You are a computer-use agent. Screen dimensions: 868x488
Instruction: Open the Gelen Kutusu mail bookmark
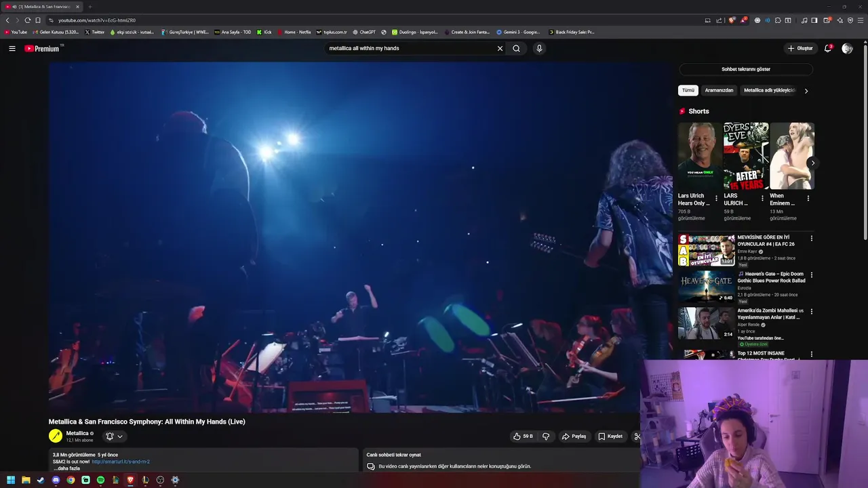[56, 32]
